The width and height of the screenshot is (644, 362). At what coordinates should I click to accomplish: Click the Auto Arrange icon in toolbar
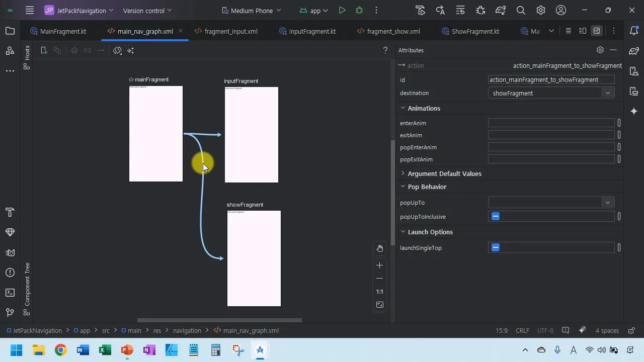pyautogui.click(x=130, y=50)
